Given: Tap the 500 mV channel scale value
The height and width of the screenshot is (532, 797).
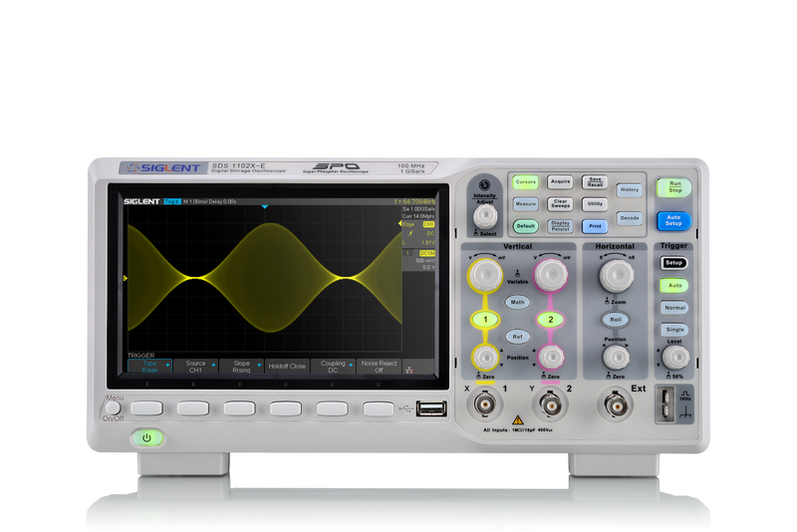Looking at the screenshot, I should 425,261.
